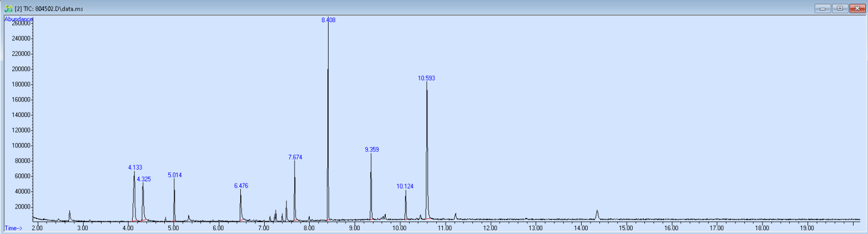Click the Time--> axis label
This screenshot has width=868, height=234.
(13, 228)
